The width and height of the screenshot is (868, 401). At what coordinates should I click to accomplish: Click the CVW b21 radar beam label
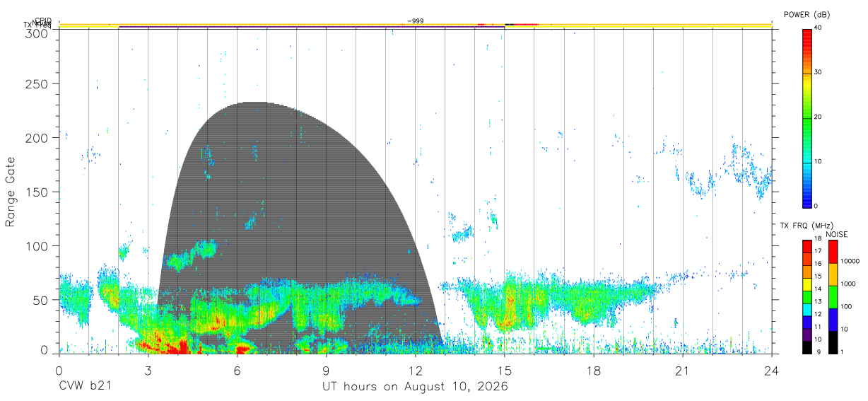click(85, 386)
